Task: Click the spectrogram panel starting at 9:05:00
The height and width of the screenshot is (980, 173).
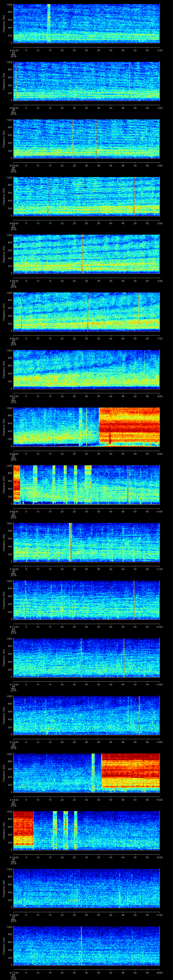Action: coord(87,254)
